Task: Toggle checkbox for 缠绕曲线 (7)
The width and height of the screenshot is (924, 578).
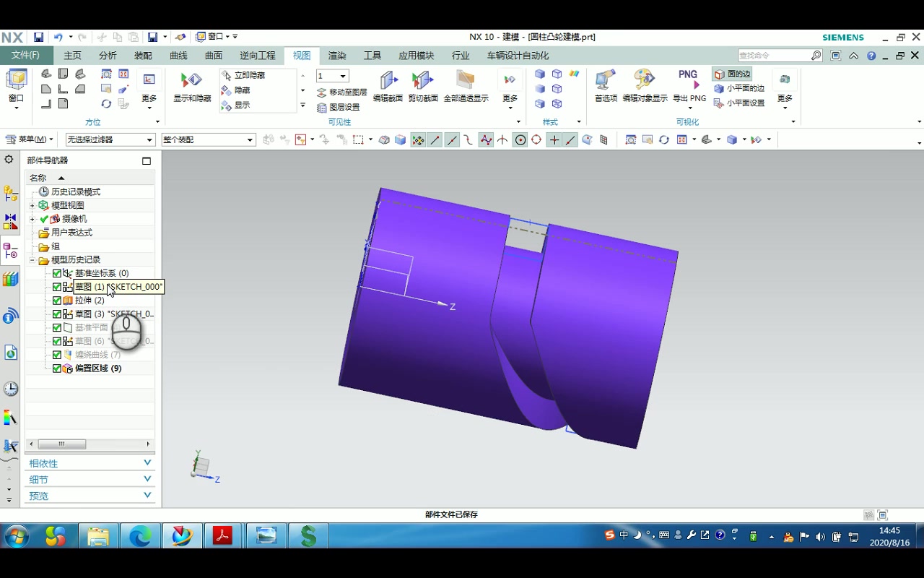Action: tap(57, 355)
